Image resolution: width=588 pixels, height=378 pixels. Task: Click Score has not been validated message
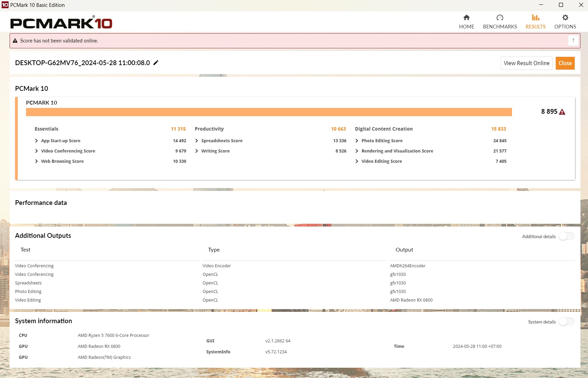click(x=59, y=40)
